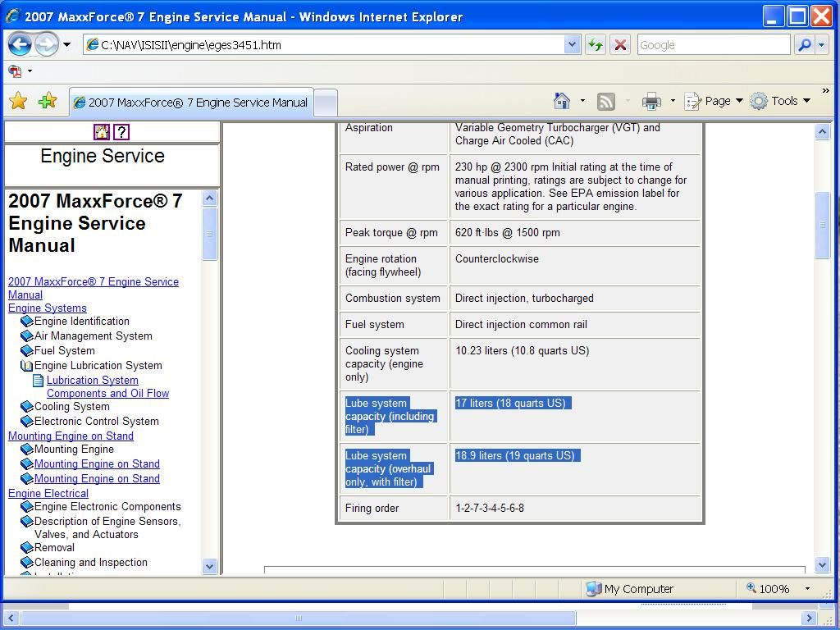Click the up arrow of the contents pane scrollbar

click(x=209, y=199)
